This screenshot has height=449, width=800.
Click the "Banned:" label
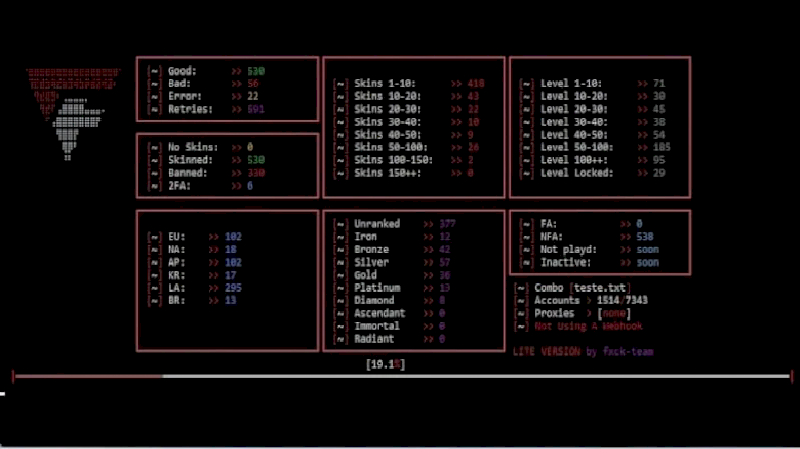(x=188, y=173)
